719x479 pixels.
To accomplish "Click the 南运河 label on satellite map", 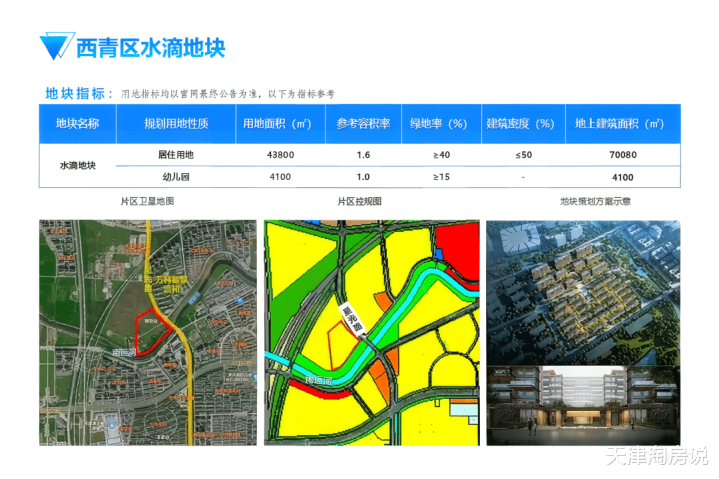I will pyautogui.click(x=124, y=352).
